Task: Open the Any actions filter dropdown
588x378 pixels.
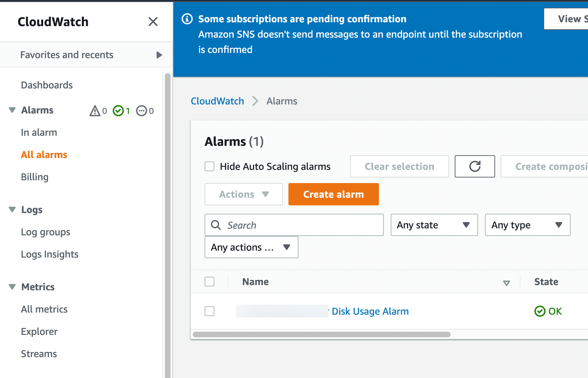Action: [251, 247]
